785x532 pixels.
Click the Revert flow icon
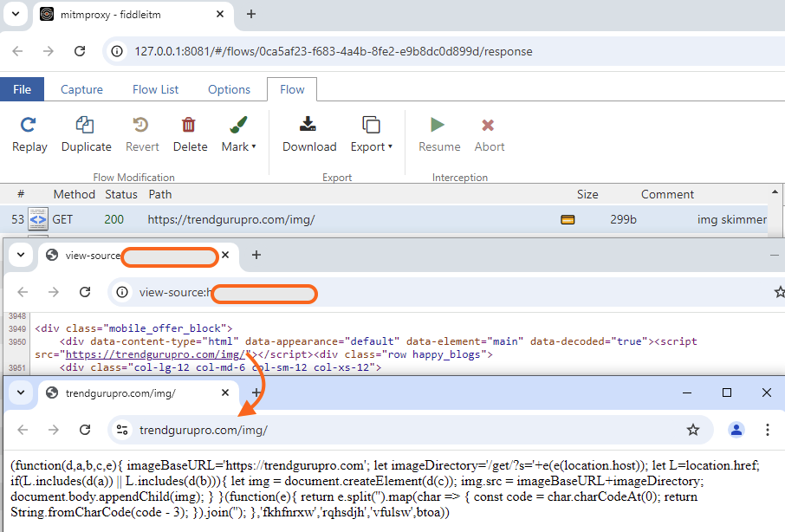pyautogui.click(x=141, y=125)
